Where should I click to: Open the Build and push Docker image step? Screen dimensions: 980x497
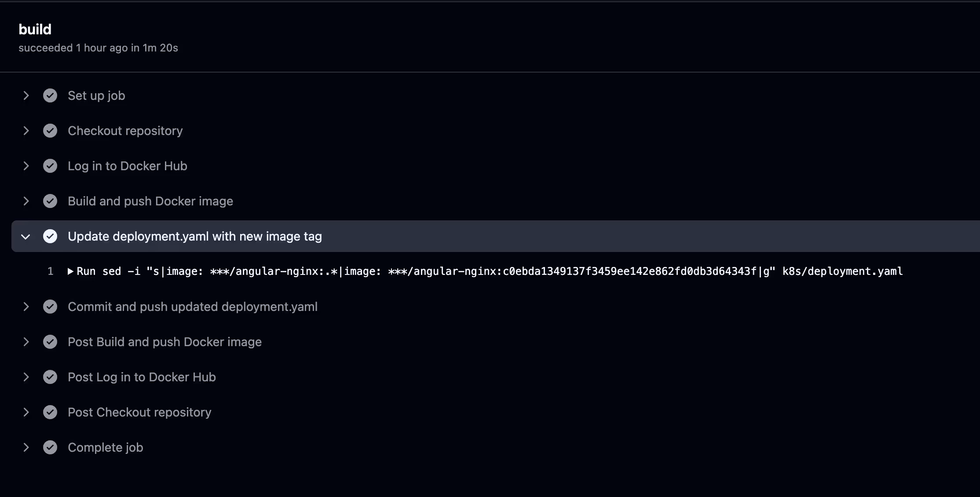[150, 201]
